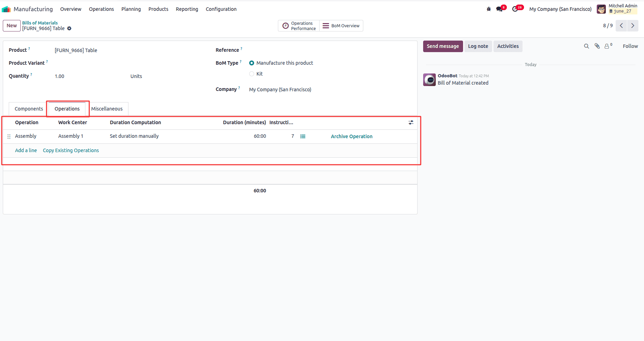Open Activities in chatter
Viewport: 644px width, 341px height.
[x=508, y=46]
